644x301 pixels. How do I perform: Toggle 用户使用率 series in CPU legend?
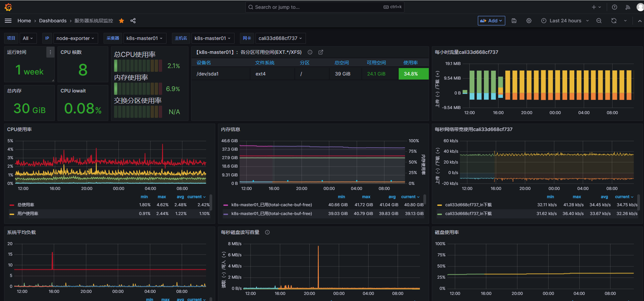[x=28, y=214]
